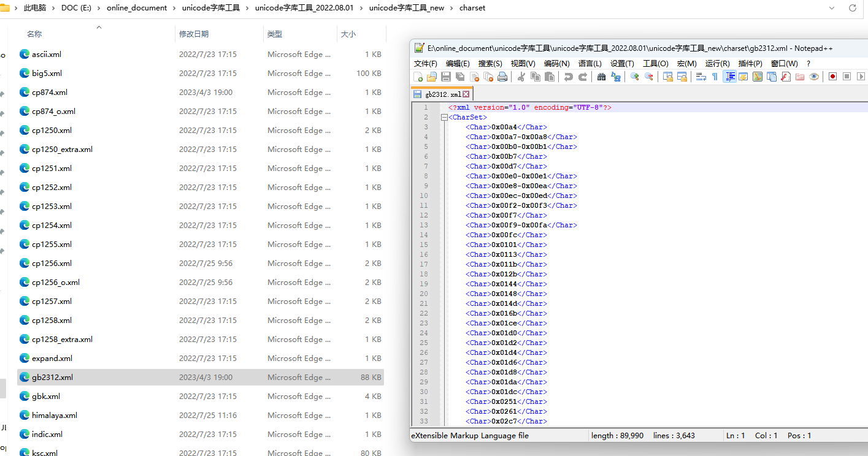Navigate to charset in the breadcrumb

(472, 8)
